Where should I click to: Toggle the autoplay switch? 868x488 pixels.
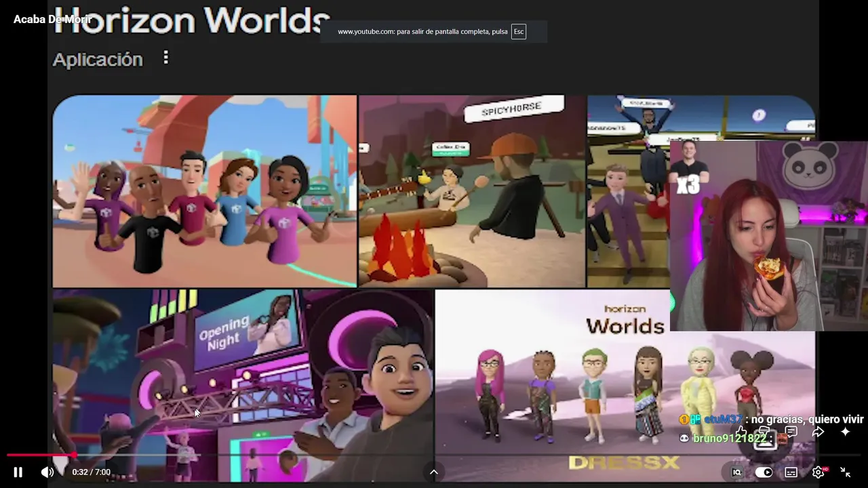[764, 472]
